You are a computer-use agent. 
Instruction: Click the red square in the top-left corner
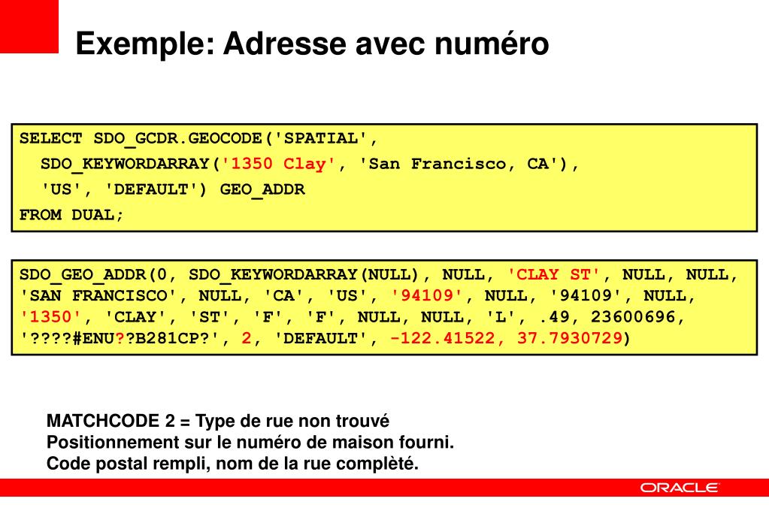click(29, 26)
